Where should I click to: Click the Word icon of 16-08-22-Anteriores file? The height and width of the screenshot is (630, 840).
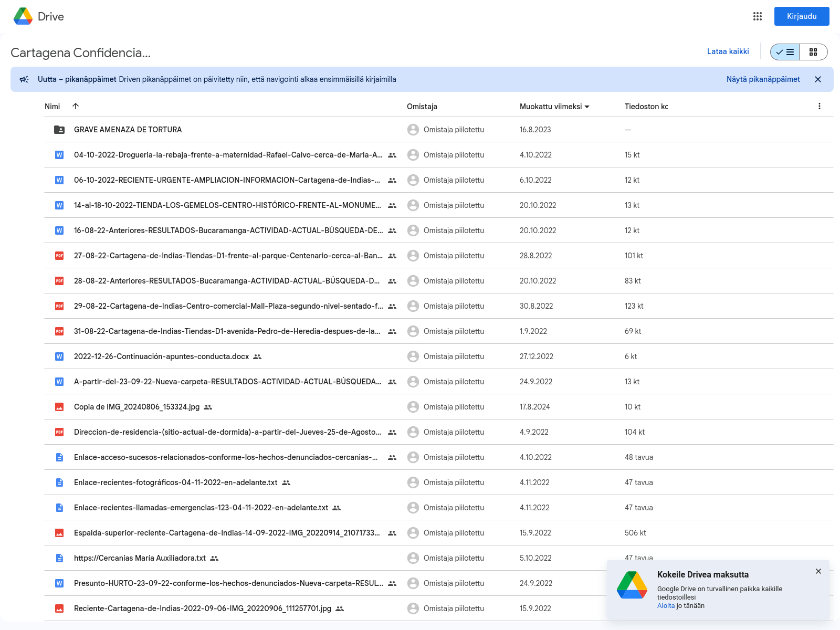coord(59,230)
